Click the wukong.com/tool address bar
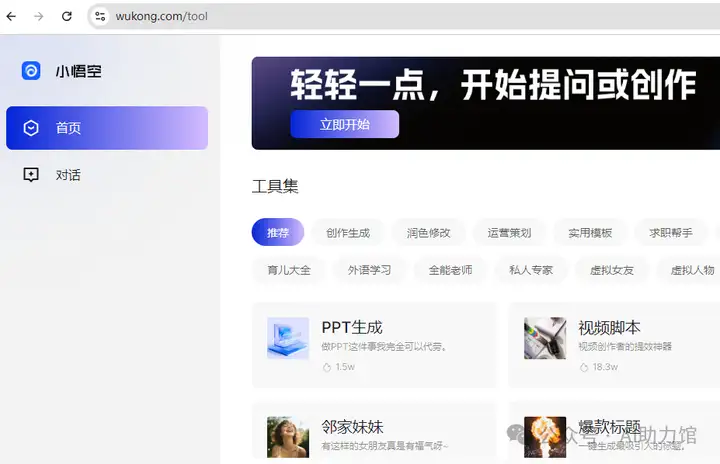Screen dimensions: 720x464 coord(404,17)
